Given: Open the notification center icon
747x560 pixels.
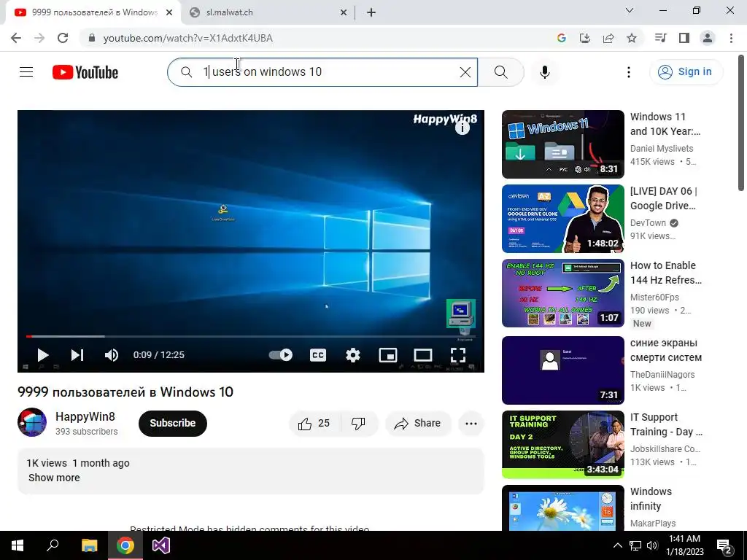Looking at the screenshot, I should coord(724,546).
